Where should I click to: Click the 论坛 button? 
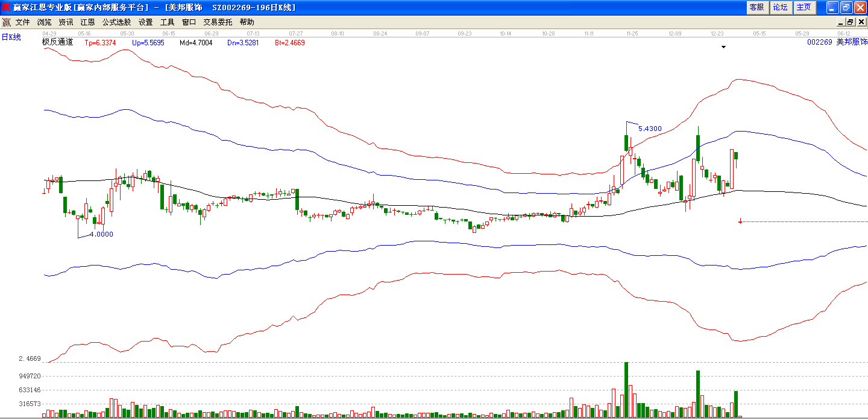click(780, 7)
